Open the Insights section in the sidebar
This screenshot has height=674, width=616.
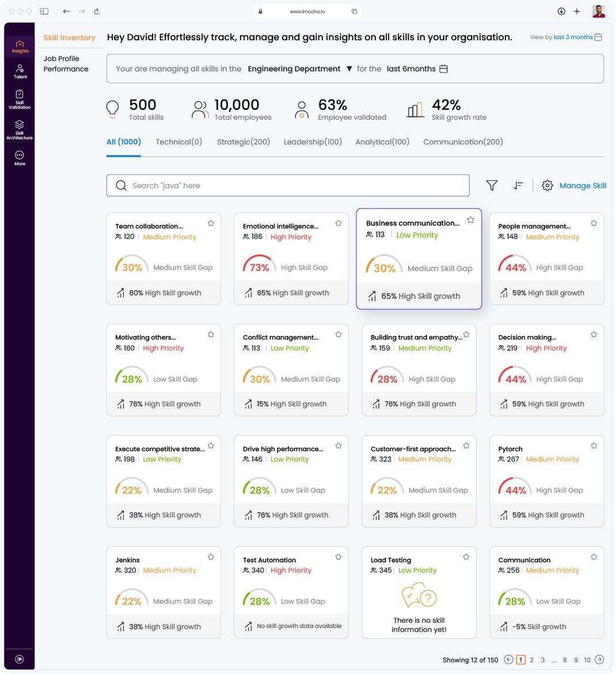20,46
